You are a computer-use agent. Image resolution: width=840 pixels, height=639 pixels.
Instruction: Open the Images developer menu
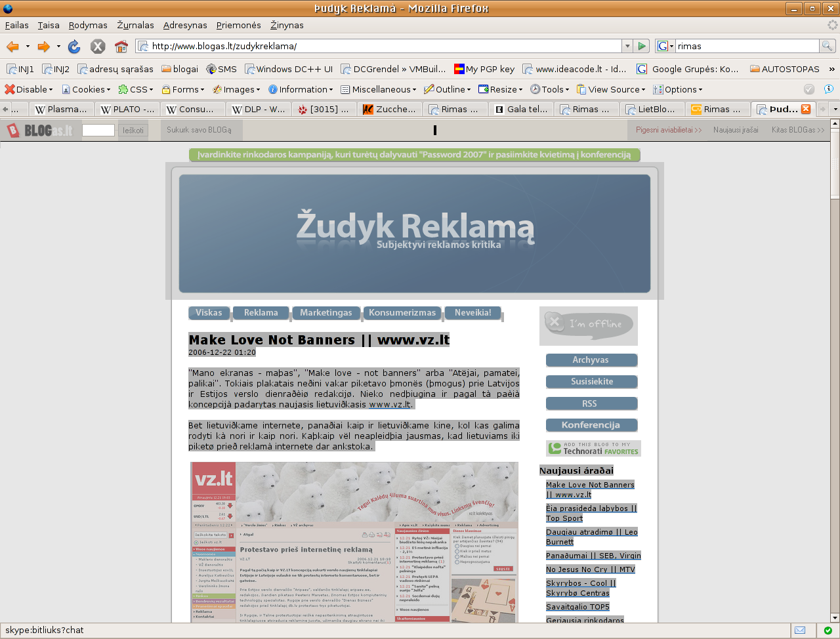236,89
